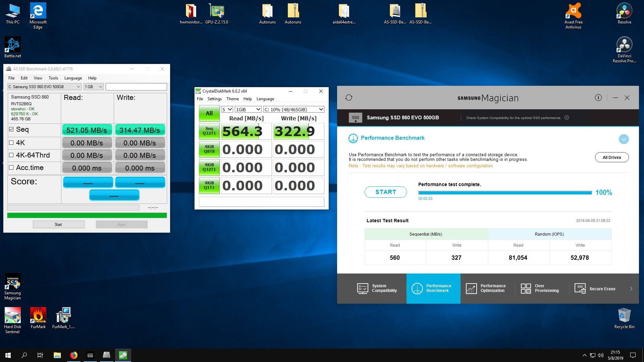This screenshot has height=362, width=644.
Task: Open CrystalDiskMark Help menu
Action: (x=248, y=99)
